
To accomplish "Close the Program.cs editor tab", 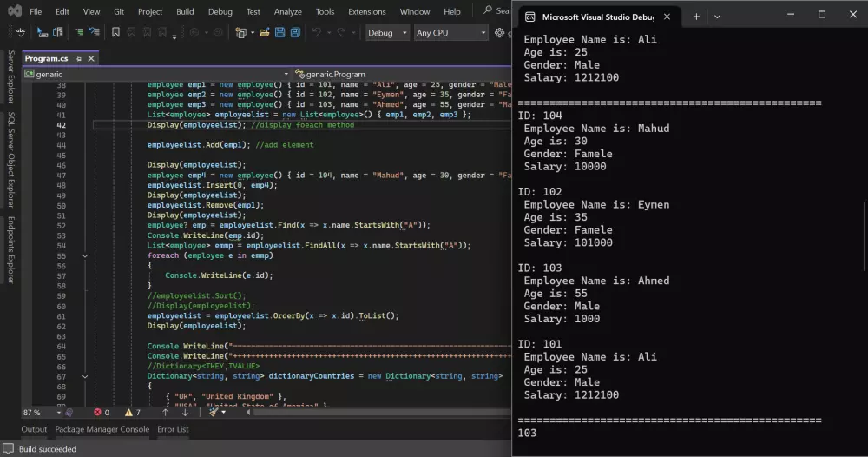I will click(x=91, y=58).
